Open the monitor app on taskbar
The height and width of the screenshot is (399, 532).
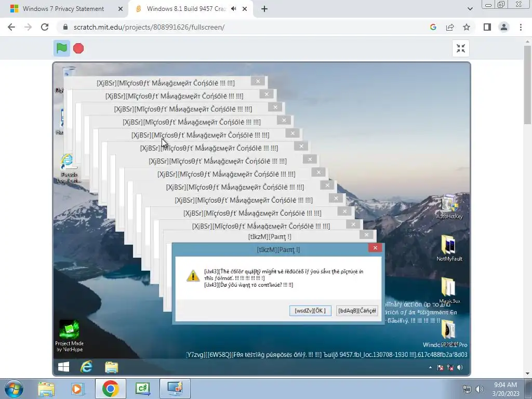point(175,389)
